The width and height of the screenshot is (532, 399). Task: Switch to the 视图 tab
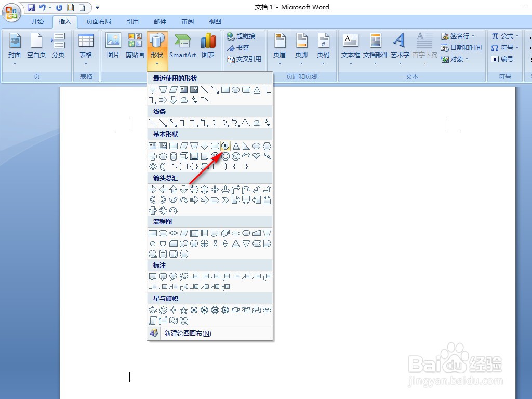coord(215,22)
